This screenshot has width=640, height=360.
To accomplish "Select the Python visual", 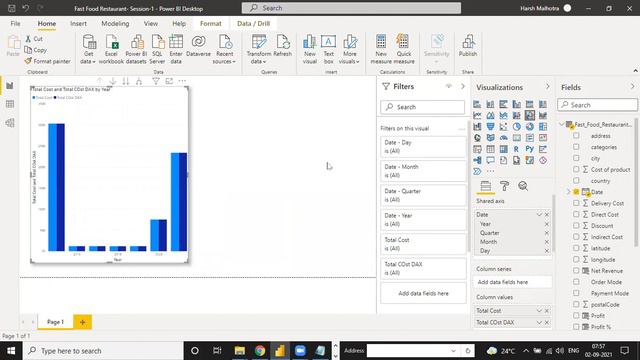I will (530, 149).
